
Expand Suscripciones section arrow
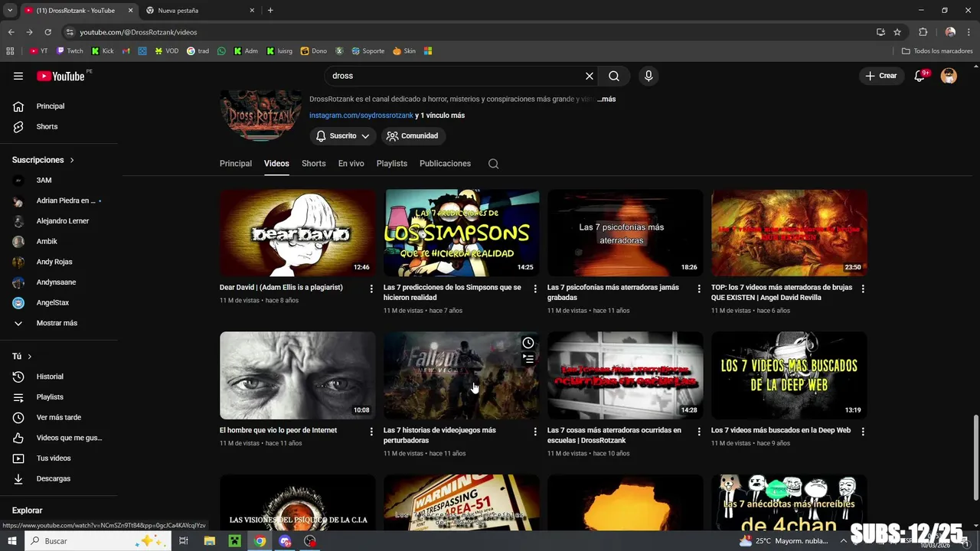click(x=72, y=160)
